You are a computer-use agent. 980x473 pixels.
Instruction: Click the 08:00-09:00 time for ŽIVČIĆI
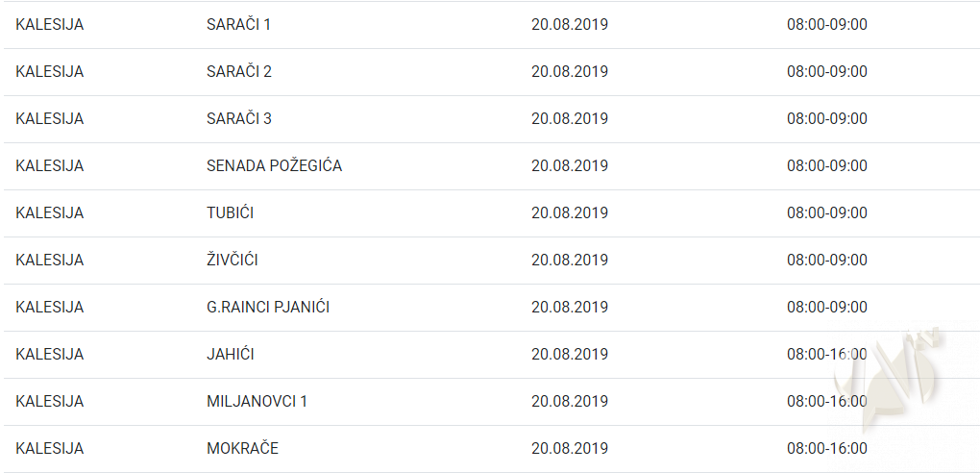click(826, 260)
